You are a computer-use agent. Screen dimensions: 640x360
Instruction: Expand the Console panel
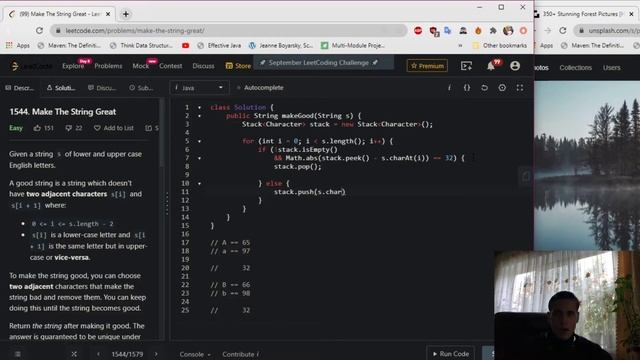[195, 354]
